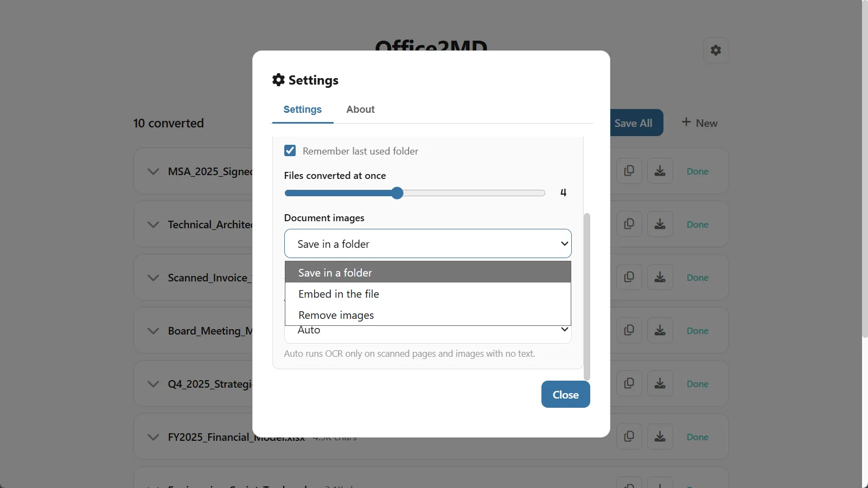Click the MSA_2025_Signed file name
This screenshot has width=868, height=488.
pos(210,171)
